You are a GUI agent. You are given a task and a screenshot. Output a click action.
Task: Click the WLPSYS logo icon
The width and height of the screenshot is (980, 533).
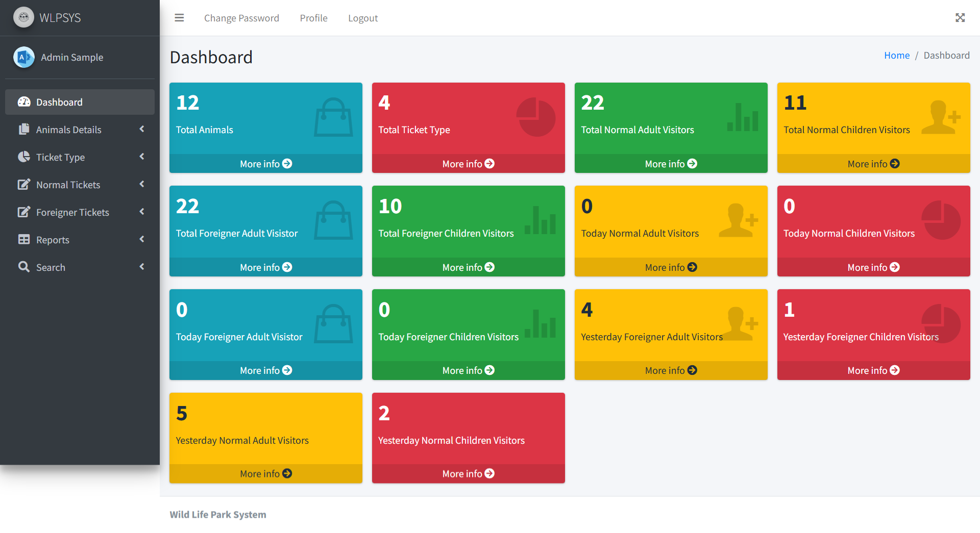tap(23, 17)
